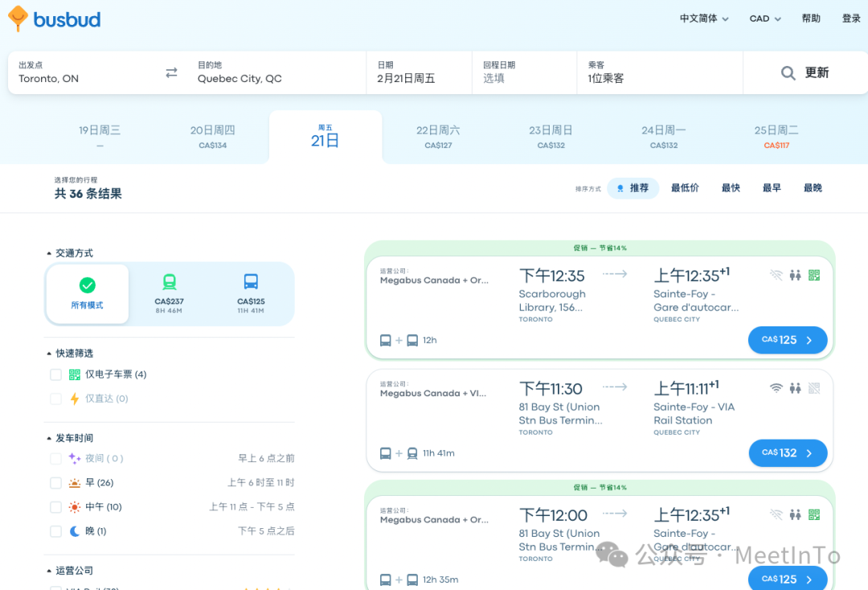Sort results by 最早
Viewport: 868px width, 590px height.
coord(772,188)
